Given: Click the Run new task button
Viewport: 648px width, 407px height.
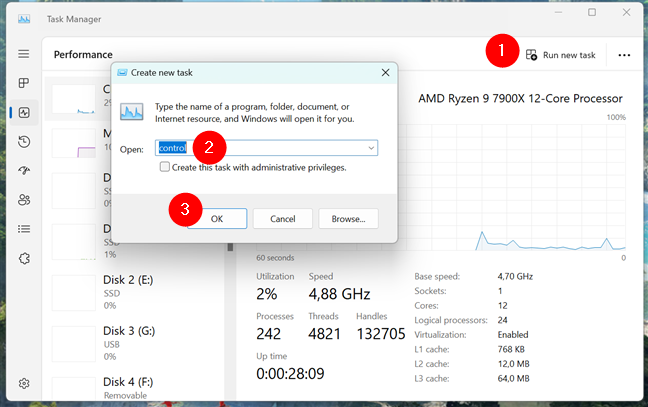Looking at the screenshot, I should [x=561, y=55].
